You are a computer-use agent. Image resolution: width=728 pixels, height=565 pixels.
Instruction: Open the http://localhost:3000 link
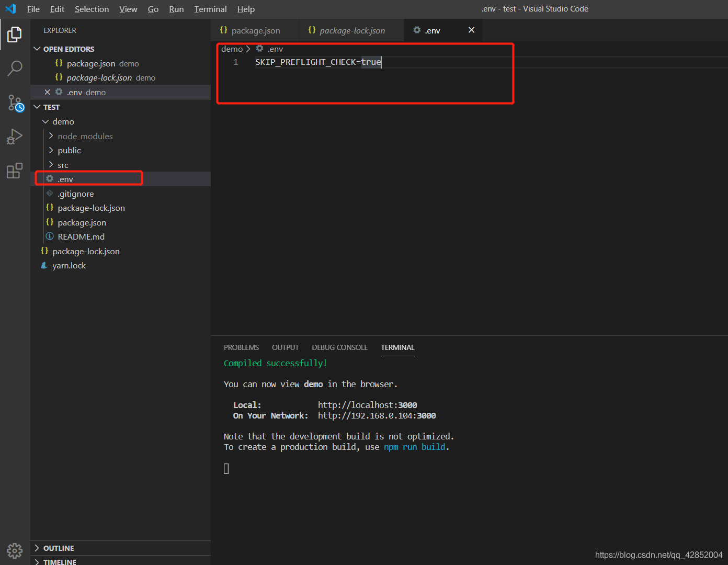tap(367, 404)
